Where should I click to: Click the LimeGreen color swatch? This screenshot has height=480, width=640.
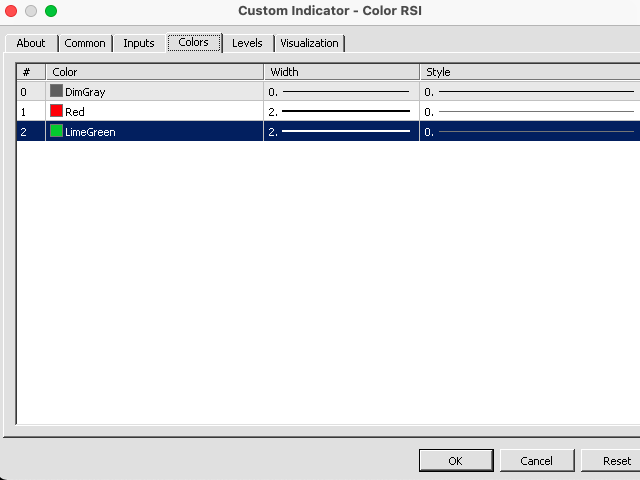coord(56,131)
